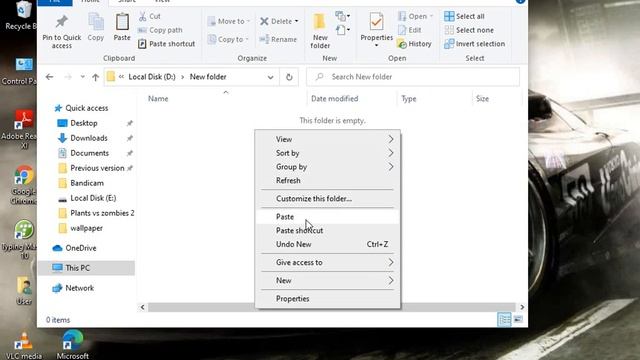The image size is (640, 360).
Task: Expand Give access to submenu
Action: [x=327, y=262]
